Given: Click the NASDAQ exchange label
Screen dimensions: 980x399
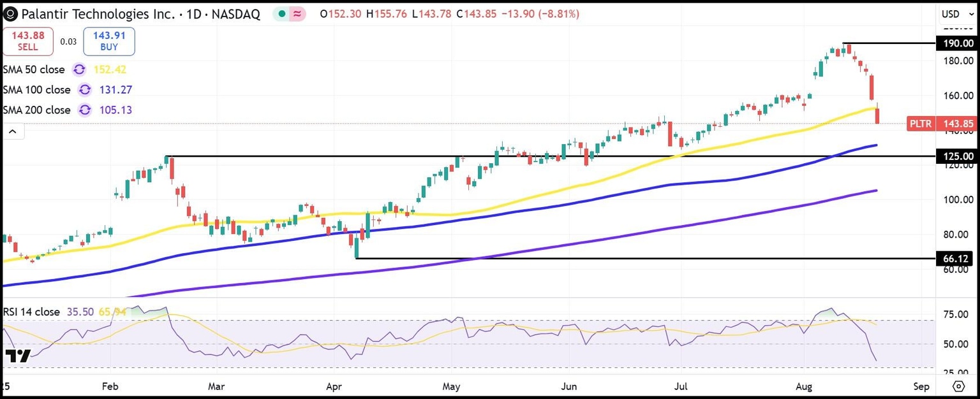Looking at the screenshot, I should [x=237, y=13].
